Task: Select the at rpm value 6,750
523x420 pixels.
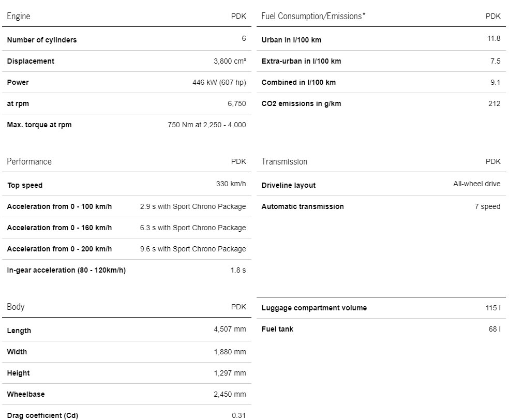Action: (237, 103)
